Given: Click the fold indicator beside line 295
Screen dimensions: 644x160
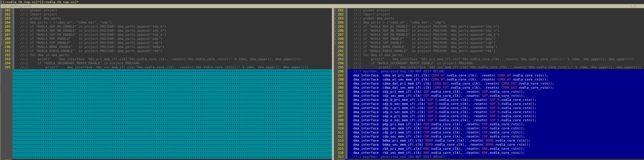Looking at the screenshot, I should click(x=1, y=67).
